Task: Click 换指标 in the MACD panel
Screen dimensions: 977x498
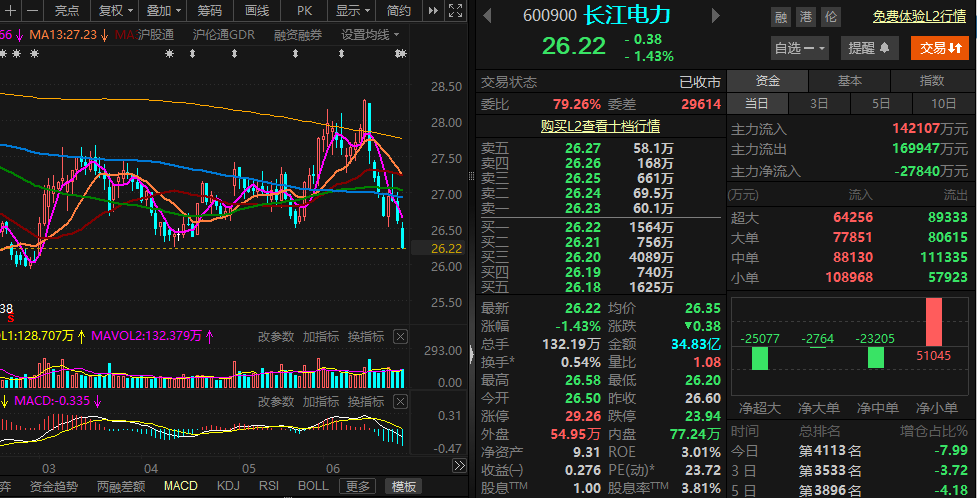Action: [366, 402]
